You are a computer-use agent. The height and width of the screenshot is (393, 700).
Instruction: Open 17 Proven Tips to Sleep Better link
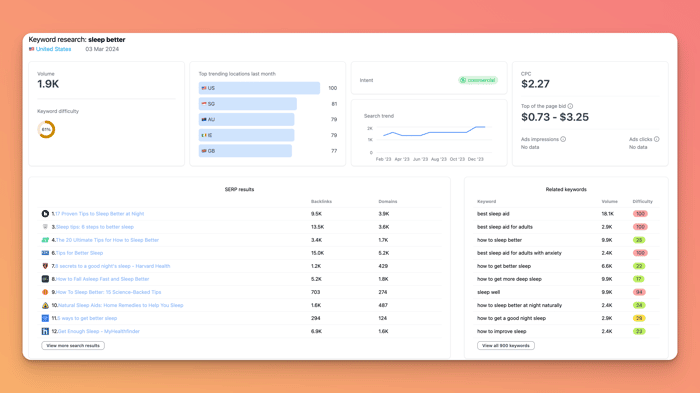coord(100,214)
